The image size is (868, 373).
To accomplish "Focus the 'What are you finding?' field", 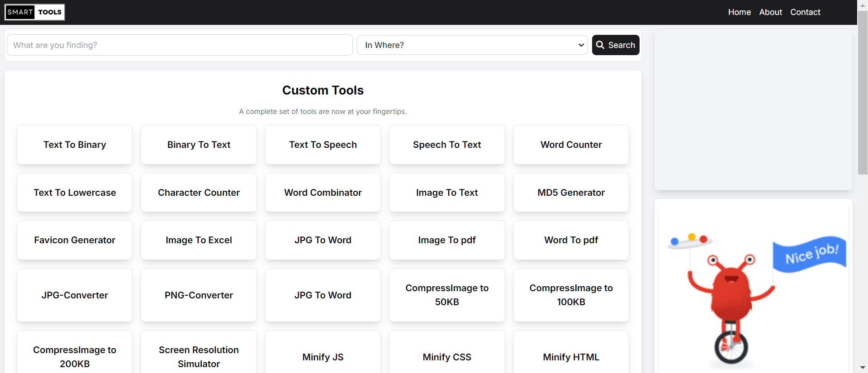I will point(180,45).
